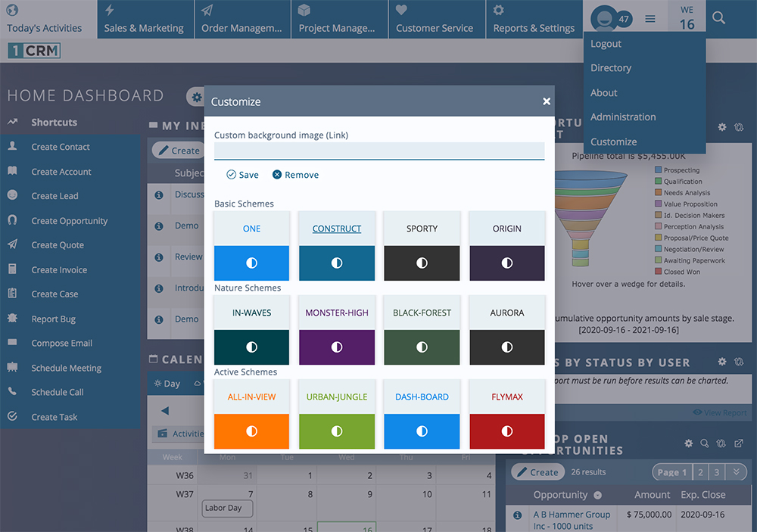Viewport: 757px width, 532px height.
Task: Click Save under custom background image
Action: (243, 175)
